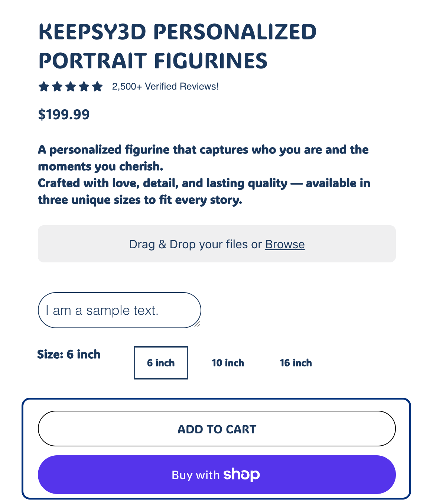The height and width of the screenshot is (504, 436).
Task: Click the third (middle) rating star
Action: point(71,87)
